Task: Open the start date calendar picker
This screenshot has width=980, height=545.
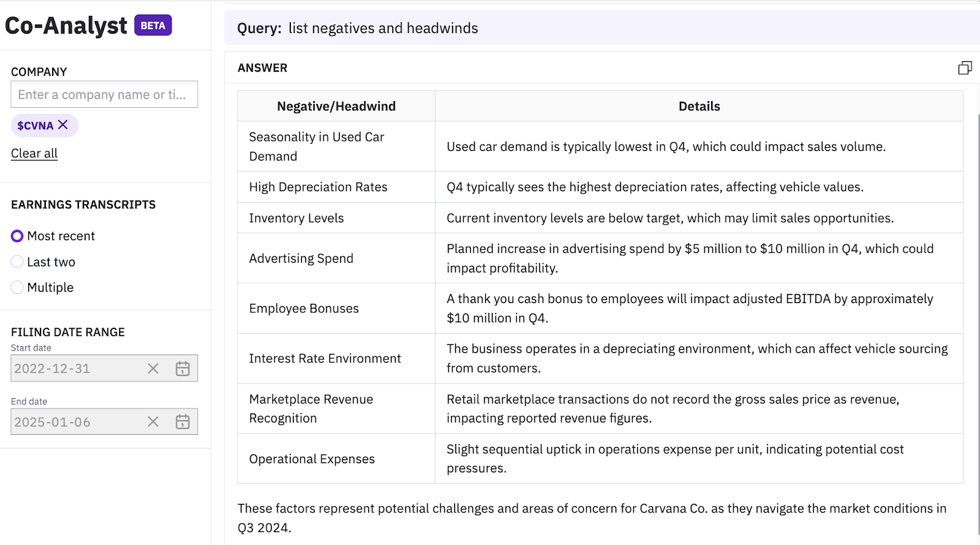Action: tap(183, 369)
